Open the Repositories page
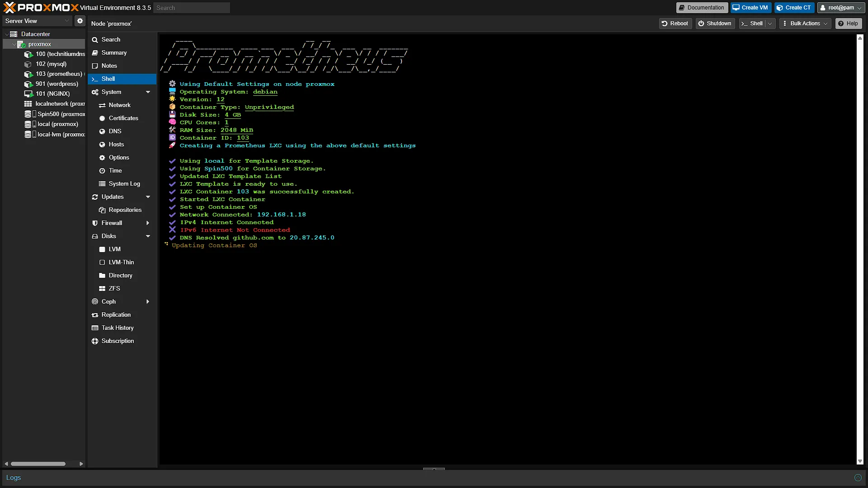 pos(122,210)
